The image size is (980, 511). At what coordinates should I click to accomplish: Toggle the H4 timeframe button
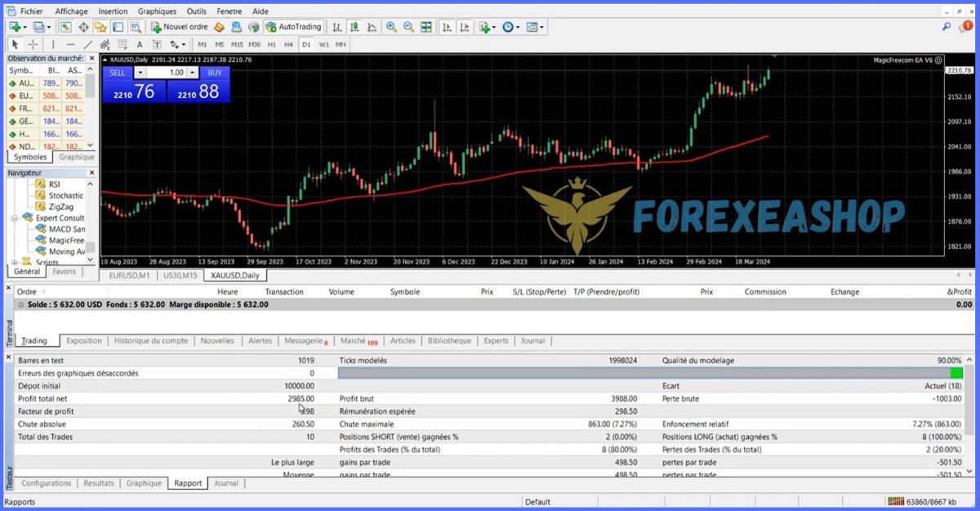288,44
